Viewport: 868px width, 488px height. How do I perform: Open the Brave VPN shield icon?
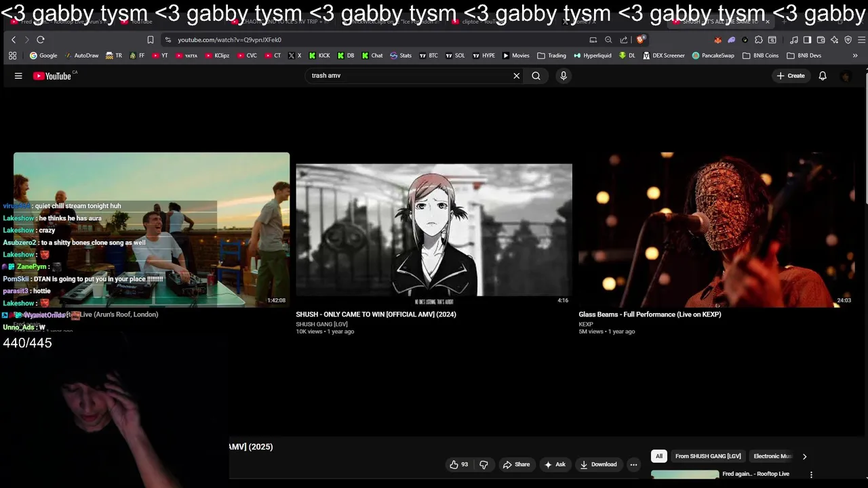(848, 40)
